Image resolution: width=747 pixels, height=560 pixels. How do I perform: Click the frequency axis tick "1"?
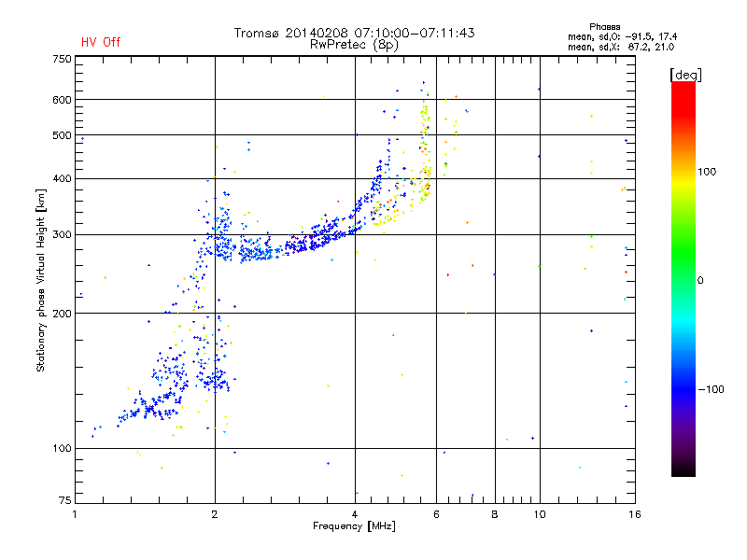75,514
